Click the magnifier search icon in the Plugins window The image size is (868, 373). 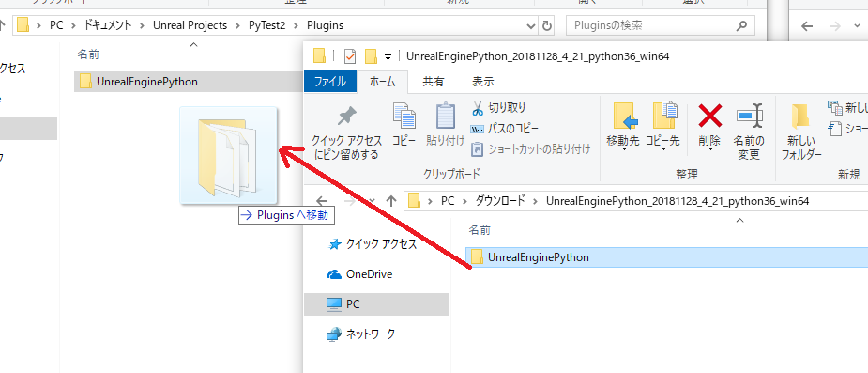[741, 25]
